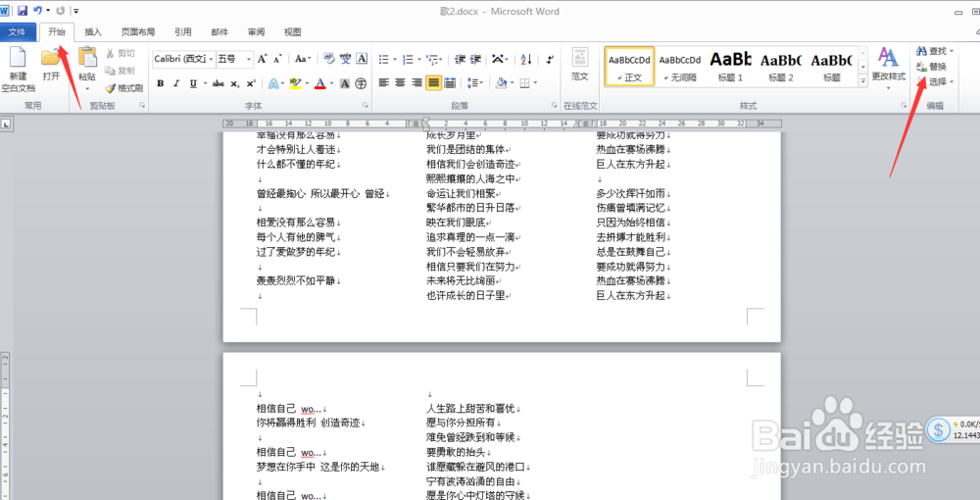Viewport: 980px width, 500px height.
Task: Click the Sort A-Z icon
Action: [526, 60]
